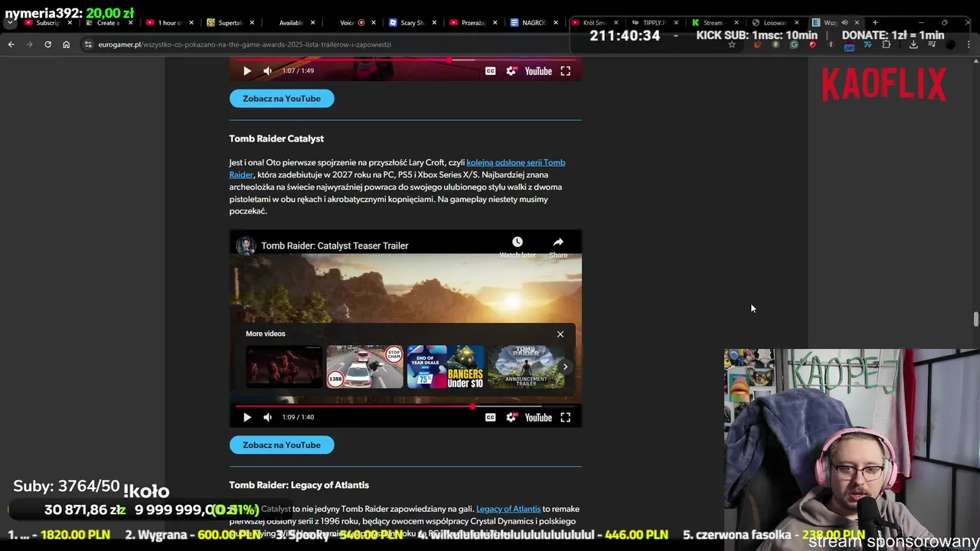Close the Supertale tab
This screenshot has width=980, height=551.
[x=252, y=23]
